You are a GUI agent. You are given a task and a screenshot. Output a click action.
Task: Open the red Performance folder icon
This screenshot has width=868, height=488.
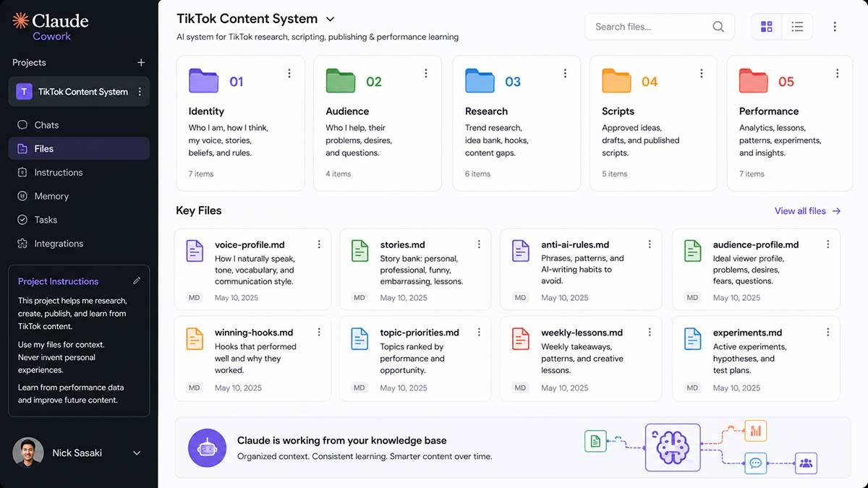click(753, 80)
